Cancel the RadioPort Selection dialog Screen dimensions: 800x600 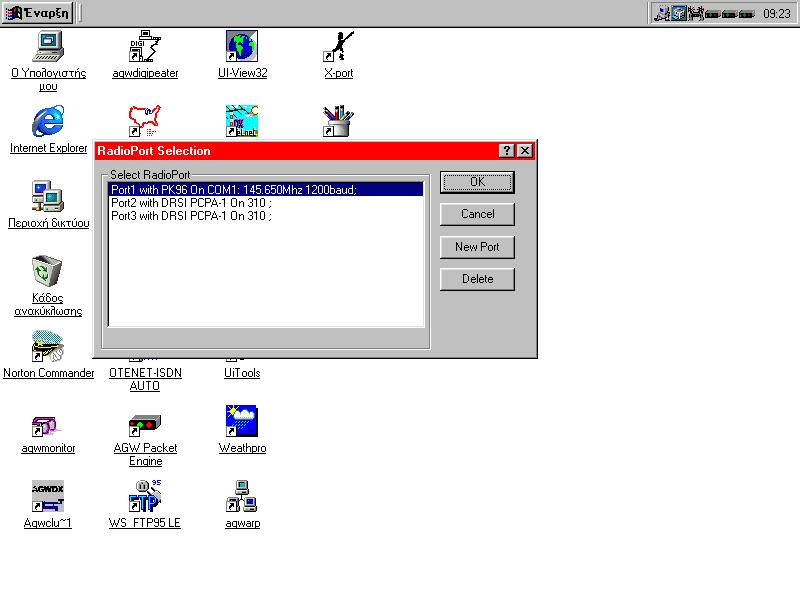pos(477,214)
